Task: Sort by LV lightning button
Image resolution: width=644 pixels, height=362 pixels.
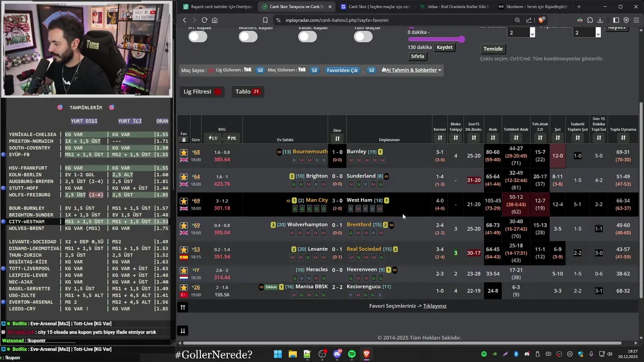Action: [x=213, y=138]
